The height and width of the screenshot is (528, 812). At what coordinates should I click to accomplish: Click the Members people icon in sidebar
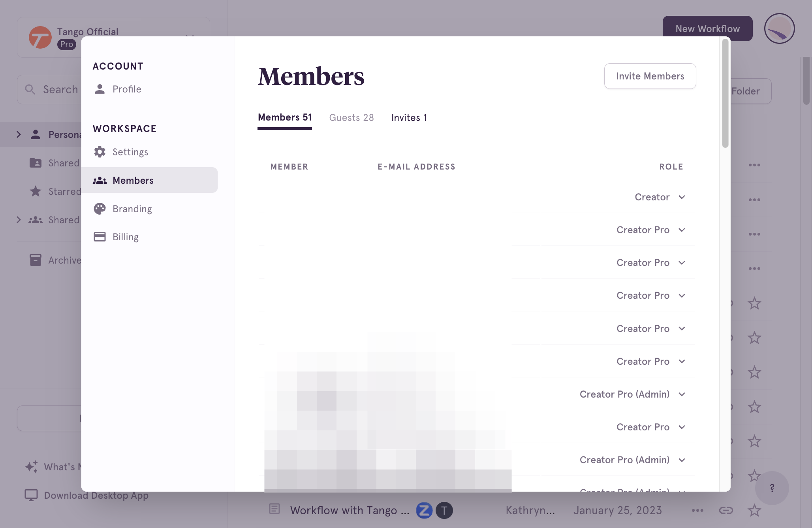coord(100,180)
